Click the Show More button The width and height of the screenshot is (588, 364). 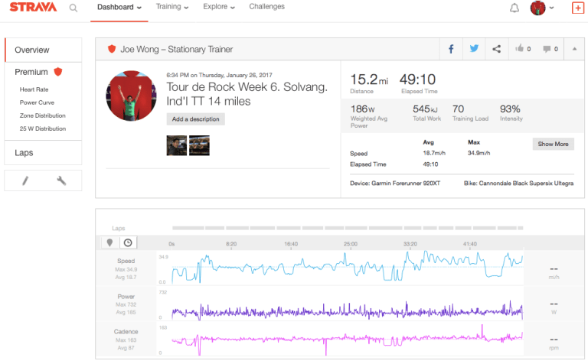coord(553,144)
